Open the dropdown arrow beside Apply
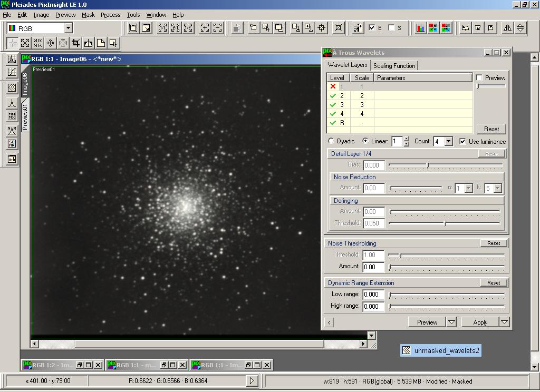The height and width of the screenshot is (392, 540). (x=504, y=322)
